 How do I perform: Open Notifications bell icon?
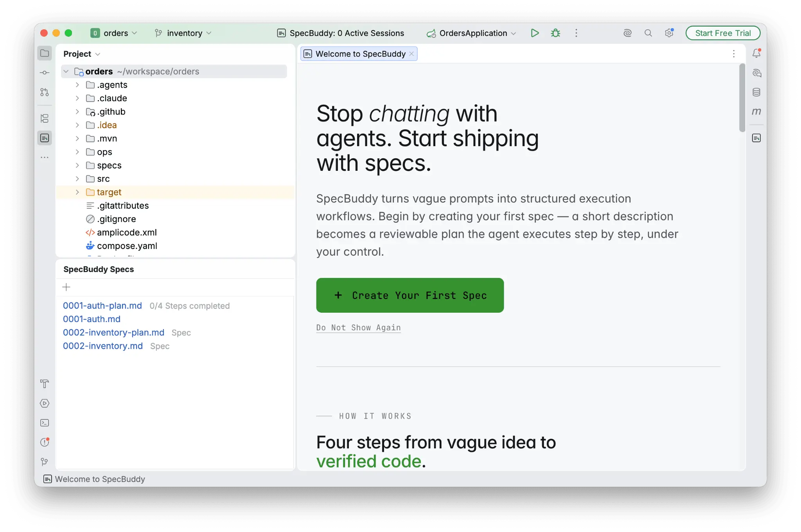(x=756, y=53)
